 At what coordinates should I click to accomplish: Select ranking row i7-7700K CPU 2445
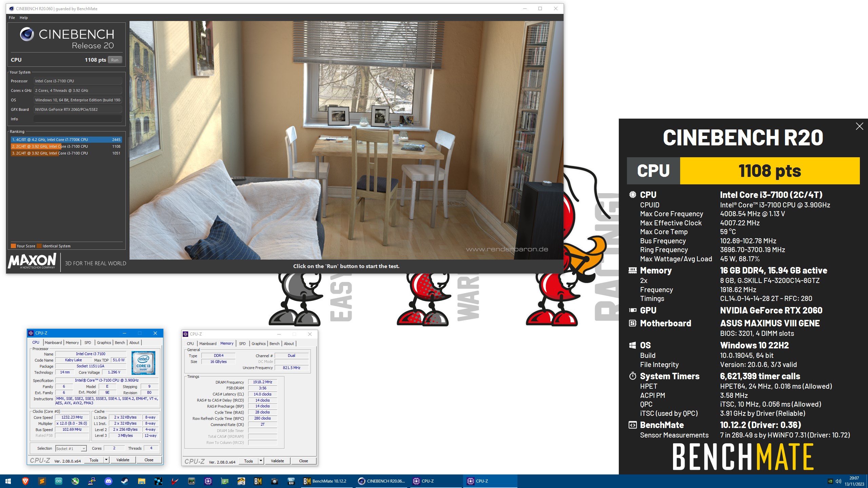pos(66,140)
